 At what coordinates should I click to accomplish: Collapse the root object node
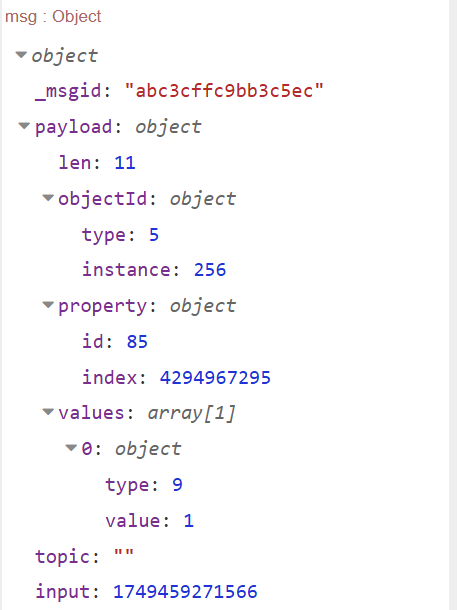pos(21,55)
